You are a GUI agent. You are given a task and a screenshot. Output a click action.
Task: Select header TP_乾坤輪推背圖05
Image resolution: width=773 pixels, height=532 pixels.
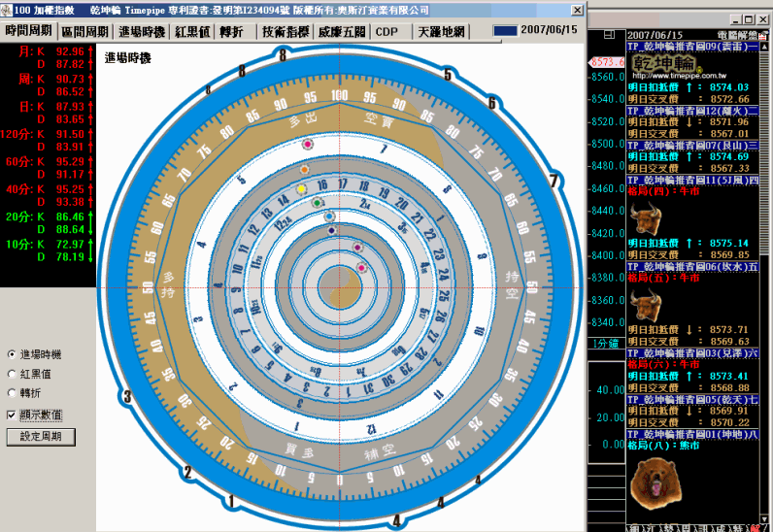click(692, 399)
